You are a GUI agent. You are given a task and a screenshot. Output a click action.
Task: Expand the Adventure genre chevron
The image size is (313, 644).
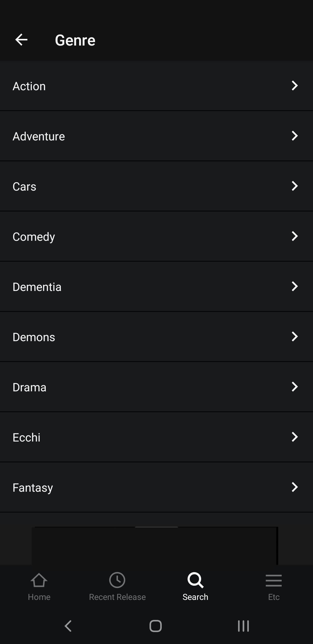tap(295, 136)
